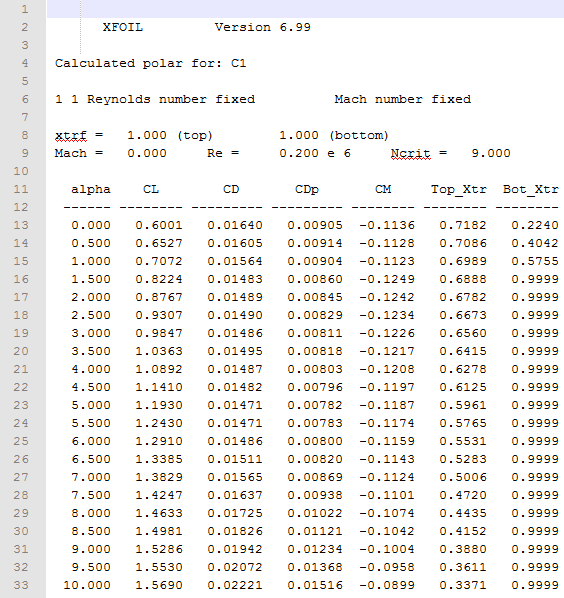The width and height of the screenshot is (564, 598).
Task: Click CL value 0.8767
Action: (x=159, y=297)
